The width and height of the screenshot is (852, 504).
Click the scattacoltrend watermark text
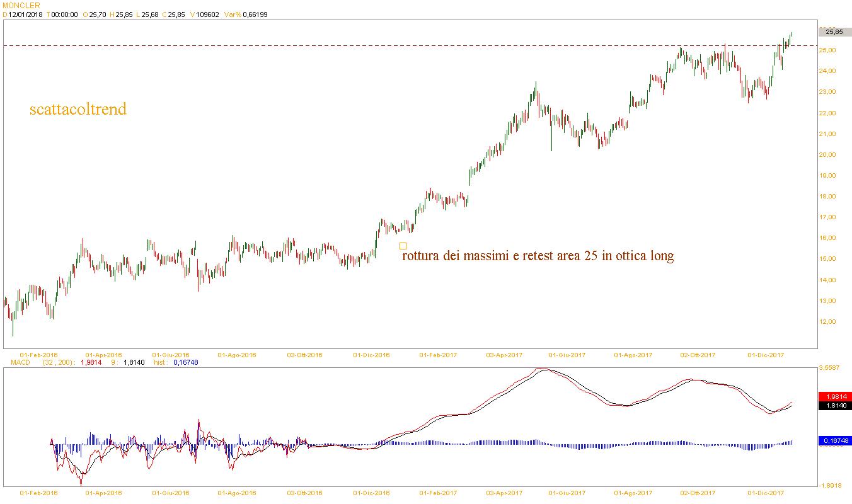tap(78, 110)
